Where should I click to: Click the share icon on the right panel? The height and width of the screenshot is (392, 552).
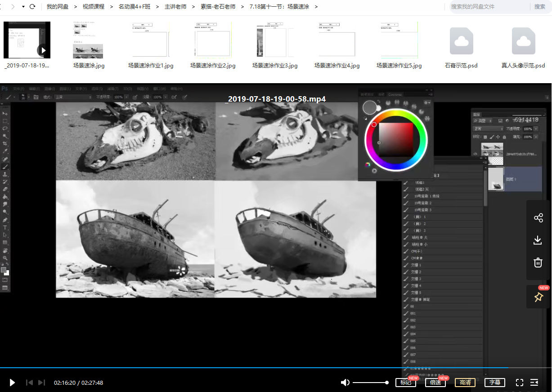tap(538, 218)
